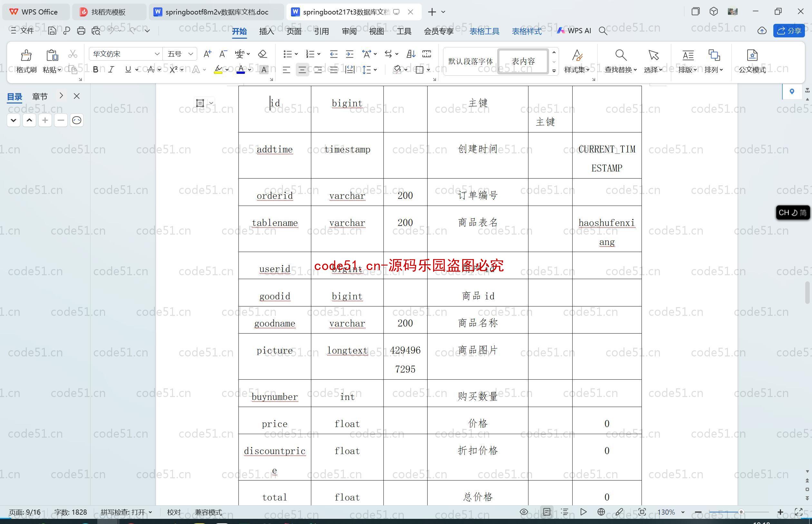This screenshot has height=524, width=812.
Task: Open the References (引用) ribbon tab
Action: coord(321,31)
